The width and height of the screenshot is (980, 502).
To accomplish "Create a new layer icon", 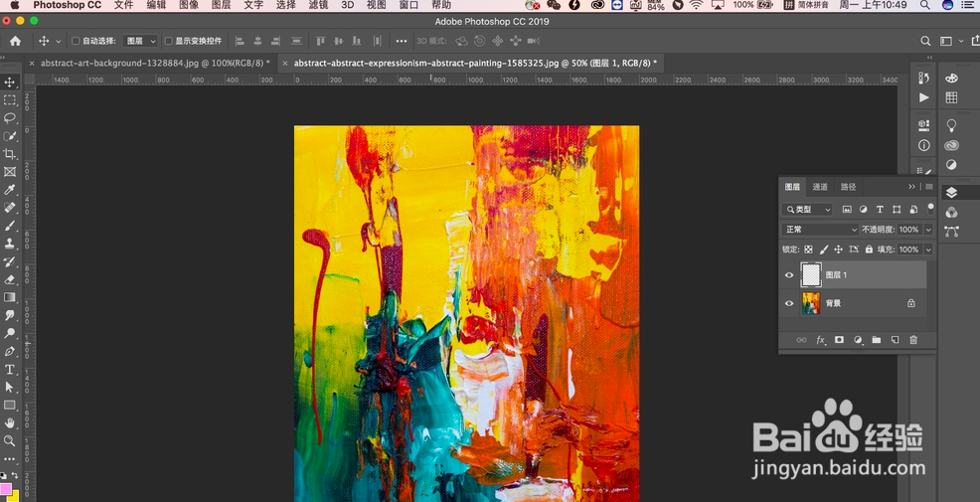I will click(895, 340).
